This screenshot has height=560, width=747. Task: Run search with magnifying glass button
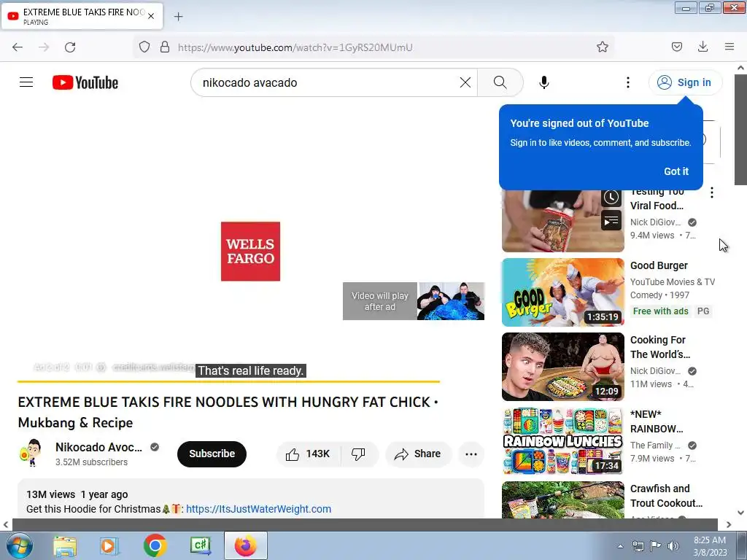click(x=500, y=82)
